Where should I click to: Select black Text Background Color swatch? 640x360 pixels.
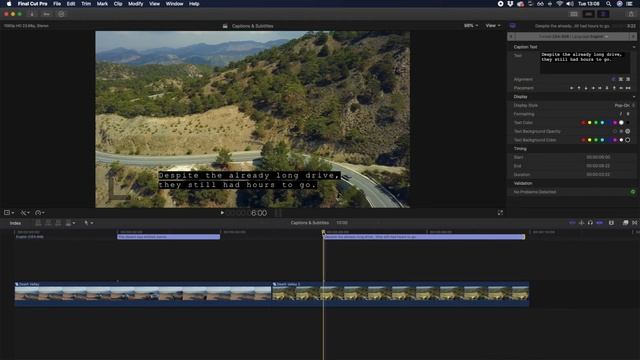628,140
